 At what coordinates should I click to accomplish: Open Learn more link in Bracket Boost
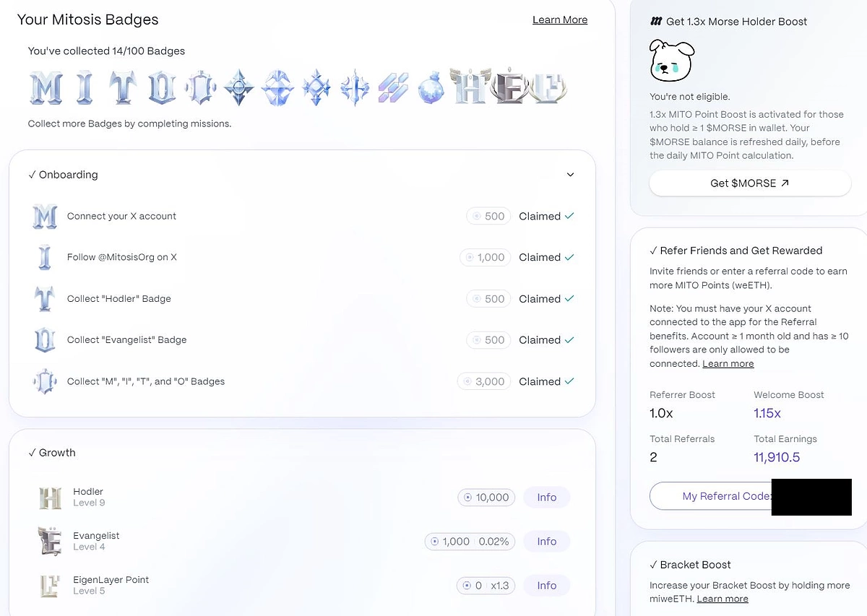(722, 599)
